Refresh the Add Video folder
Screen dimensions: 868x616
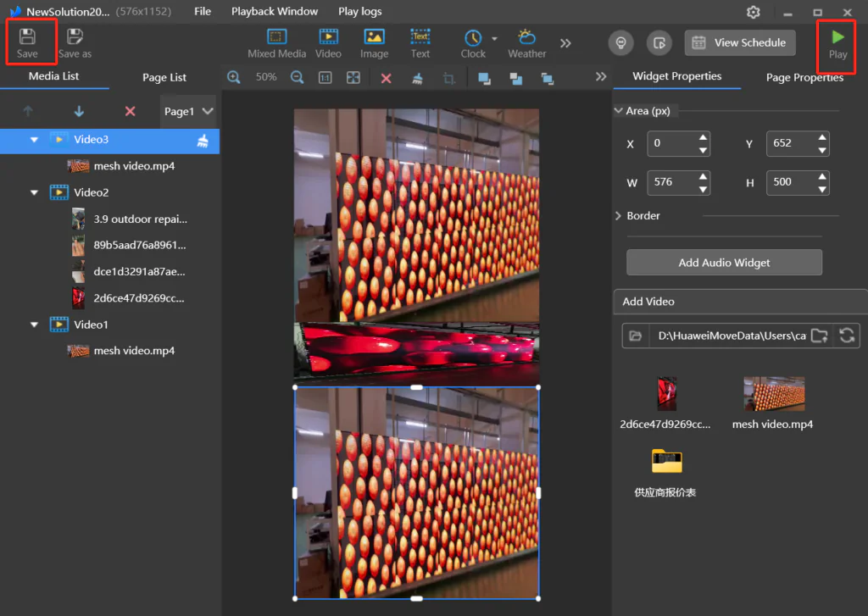tap(846, 336)
